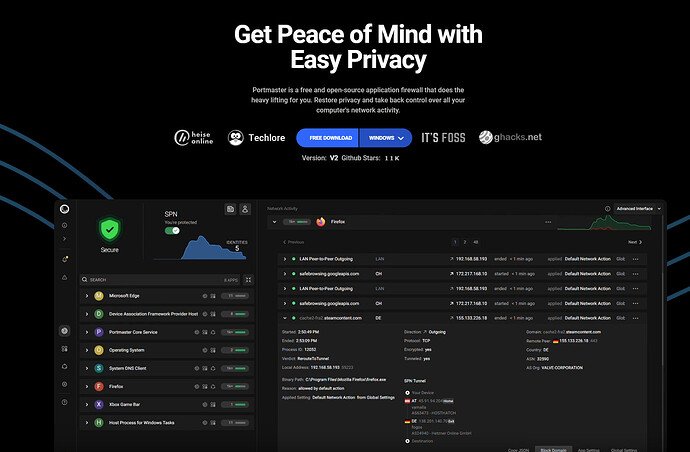
Task: Go to page 2 of connections
Action: click(463, 242)
